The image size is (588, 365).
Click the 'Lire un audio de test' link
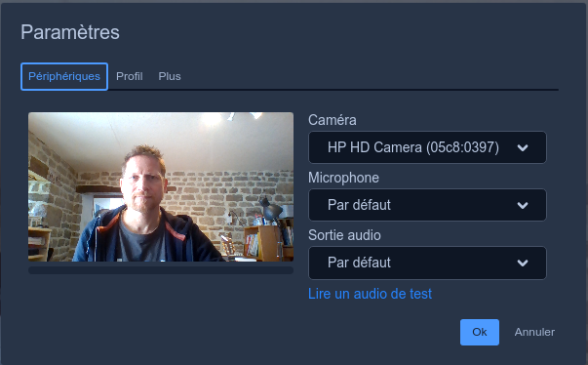(x=370, y=294)
